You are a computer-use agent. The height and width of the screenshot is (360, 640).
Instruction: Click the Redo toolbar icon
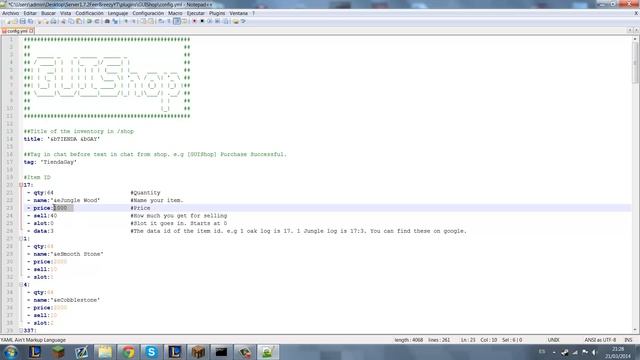click(x=97, y=21)
